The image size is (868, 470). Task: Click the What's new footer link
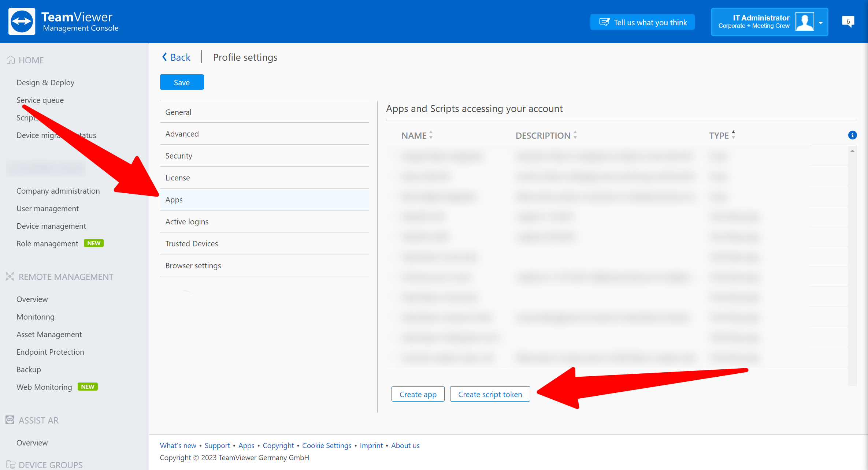(x=178, y=445)
